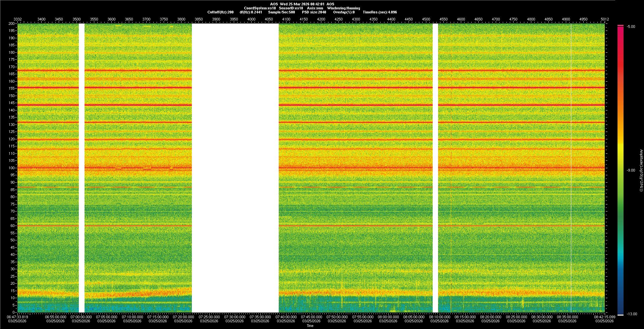Click the Sample/Sec:500 parameter
Screen dimensions: 644x329
coord(281,12)
